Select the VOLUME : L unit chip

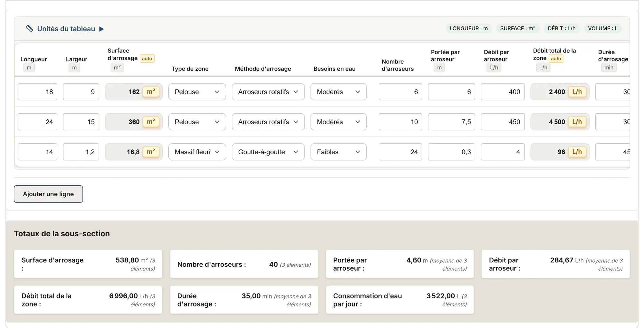tap(603, 28)
